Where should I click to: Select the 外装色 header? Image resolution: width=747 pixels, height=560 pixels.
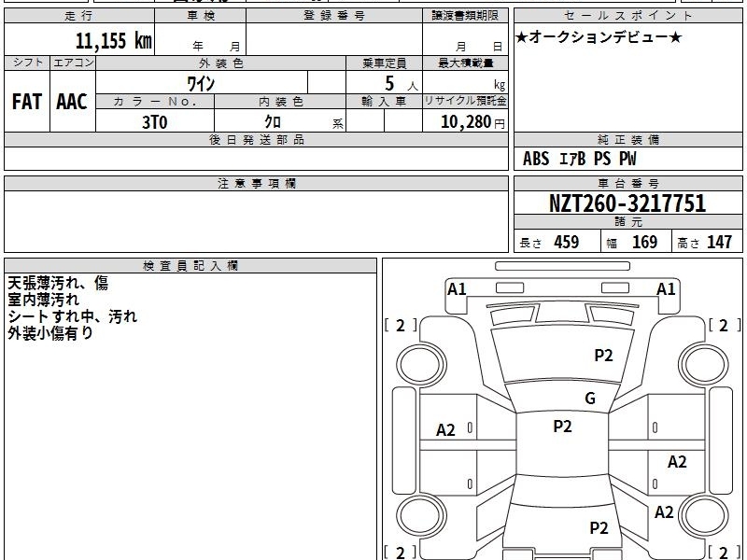point(221,63)
